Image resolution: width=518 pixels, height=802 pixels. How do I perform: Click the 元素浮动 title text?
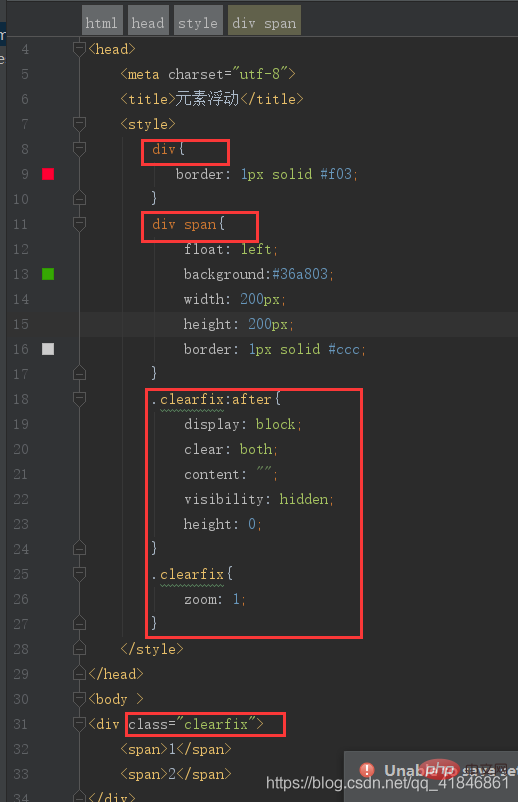[x=207, y=98]
